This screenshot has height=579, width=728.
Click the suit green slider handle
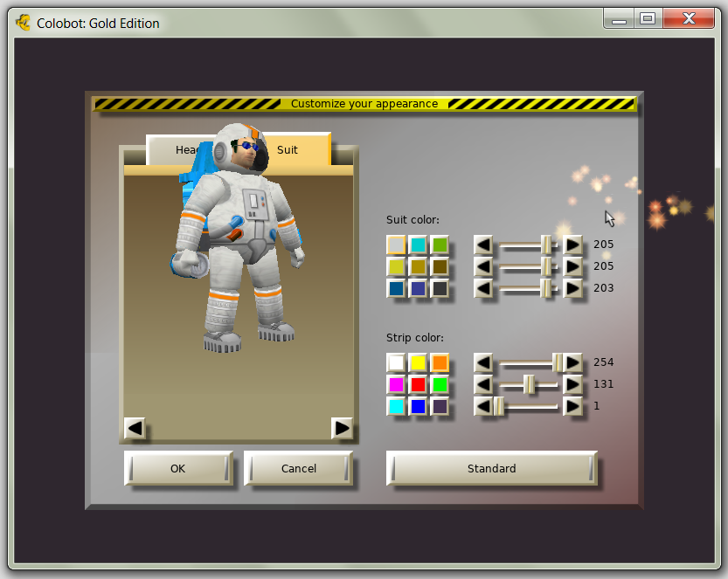tap(546, 266)
